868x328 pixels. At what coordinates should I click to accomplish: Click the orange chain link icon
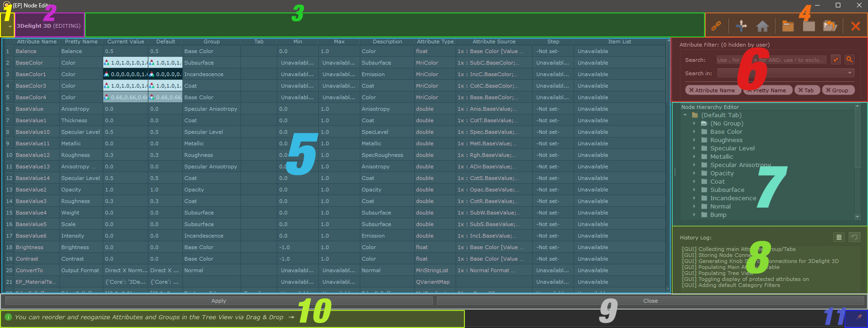pyautogui.click(x=716, y=26)
